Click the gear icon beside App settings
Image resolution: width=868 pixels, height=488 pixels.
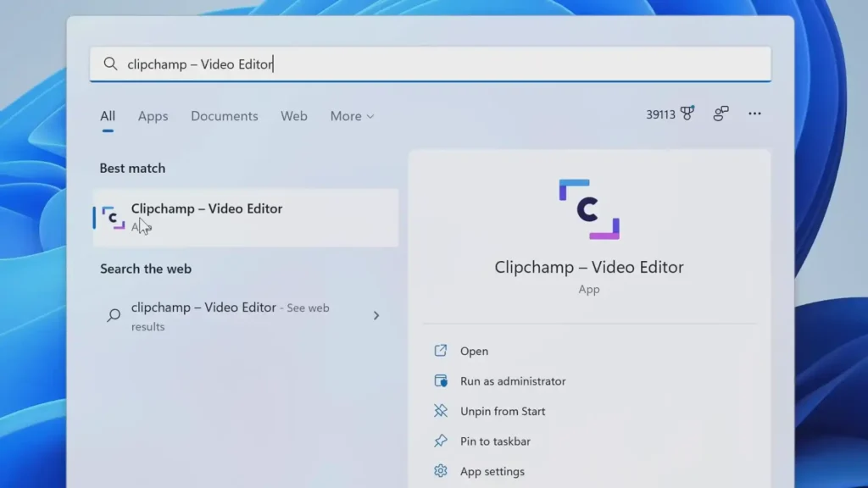click(441, 471)
